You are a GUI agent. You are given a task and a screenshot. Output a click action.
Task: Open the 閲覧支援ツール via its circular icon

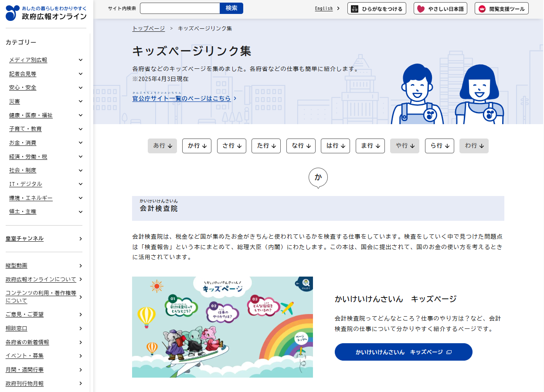(481, 8)
